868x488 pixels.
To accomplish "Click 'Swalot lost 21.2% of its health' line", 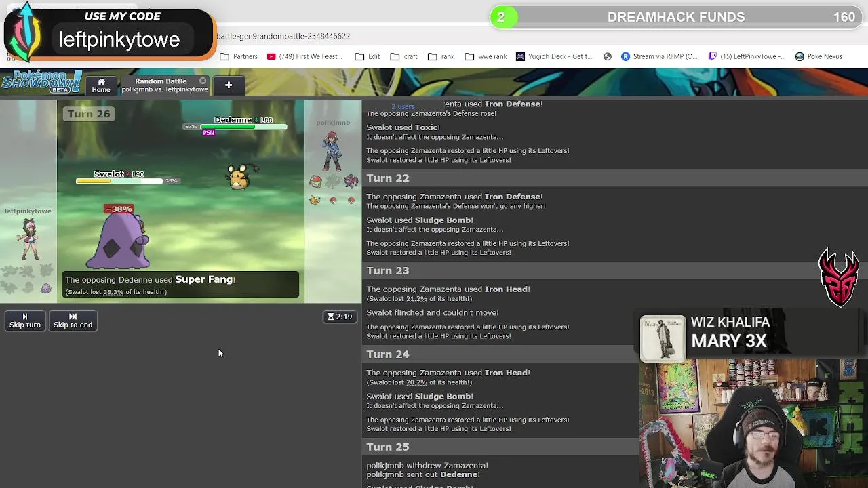I will (419, 298).
